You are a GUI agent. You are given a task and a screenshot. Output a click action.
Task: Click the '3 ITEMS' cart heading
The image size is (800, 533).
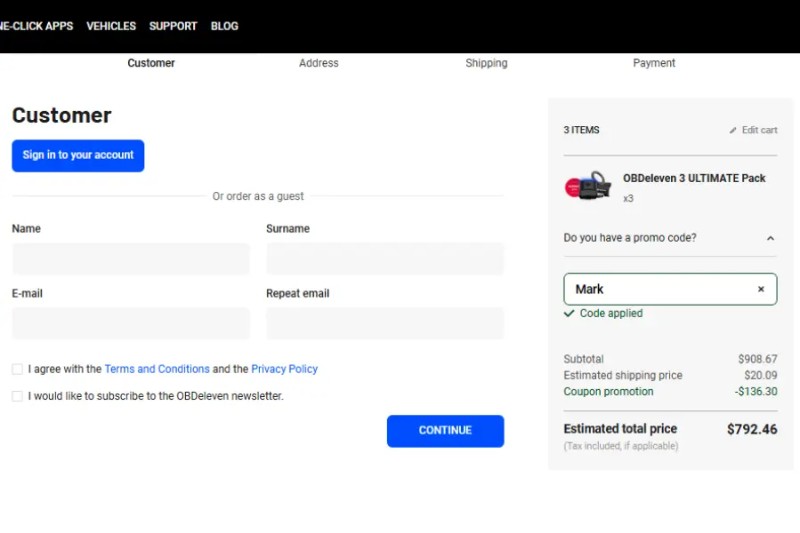pyautogui.click(x=582, y=130)
